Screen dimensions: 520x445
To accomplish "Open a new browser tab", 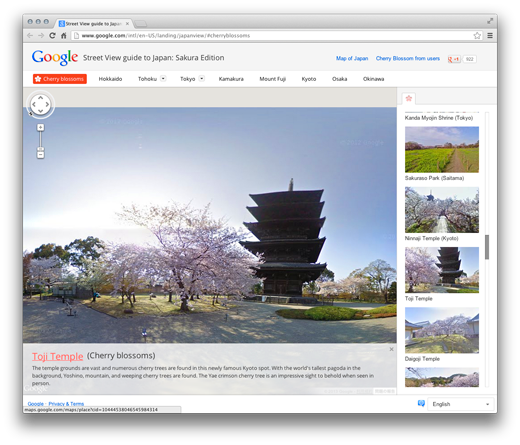I will [x=140, y=24].
